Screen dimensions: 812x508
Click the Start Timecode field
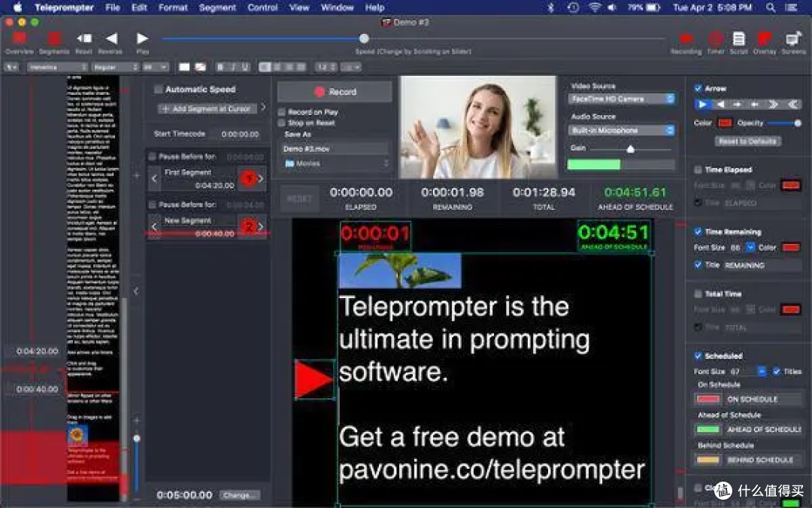[239, 134]
